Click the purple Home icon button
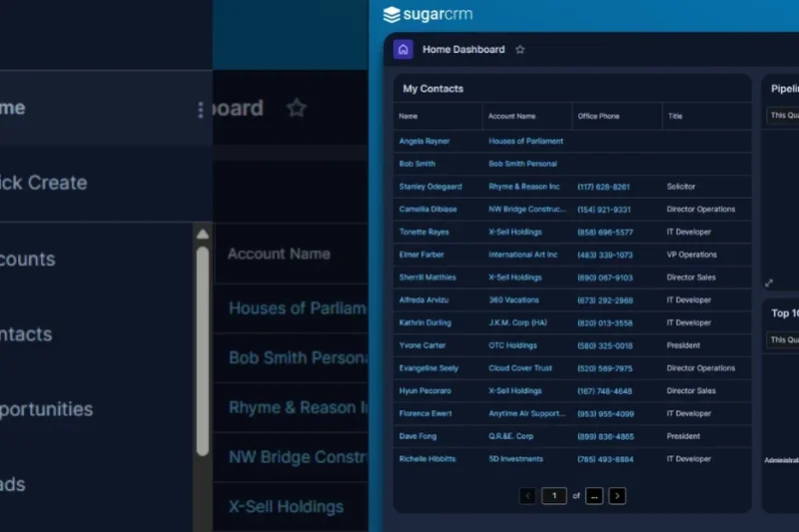 point(403,49)
